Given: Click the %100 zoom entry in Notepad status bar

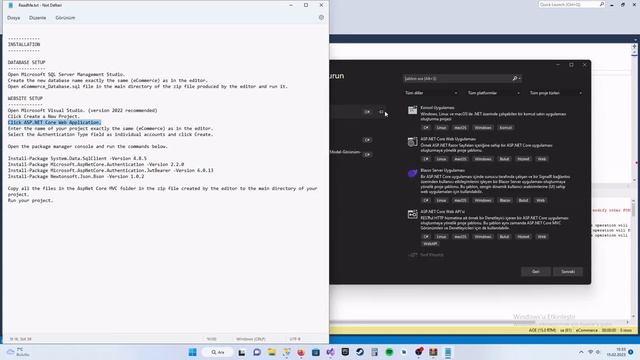Looking at the screenshot, I should (x=211, y=339).
